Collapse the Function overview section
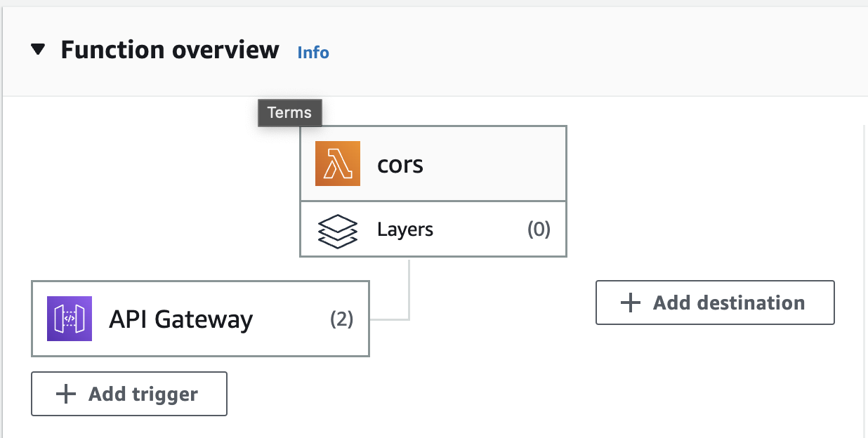This screenshot has height=438, width=868. pos(39,50)
